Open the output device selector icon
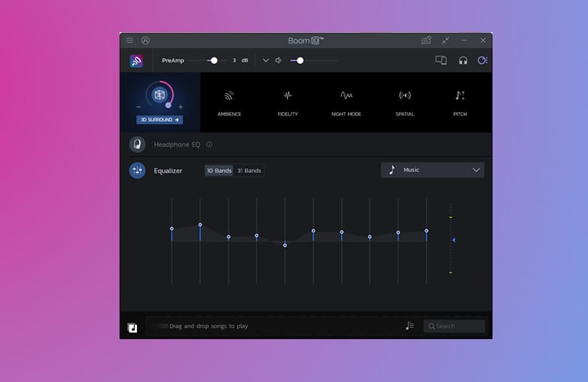Viewport: 588px width, 382px height. 441,60
